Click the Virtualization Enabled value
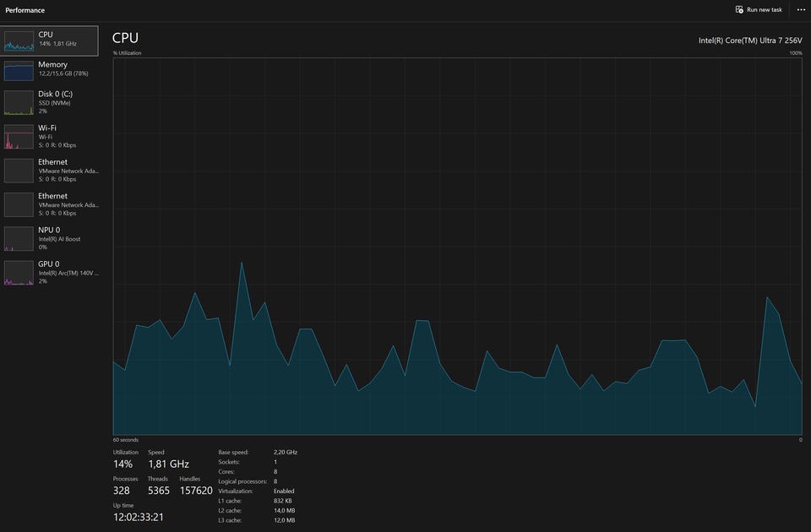Image resolution: width=811 pixels, height=532 pixels. pyautogui.click(x=284, y=491)
